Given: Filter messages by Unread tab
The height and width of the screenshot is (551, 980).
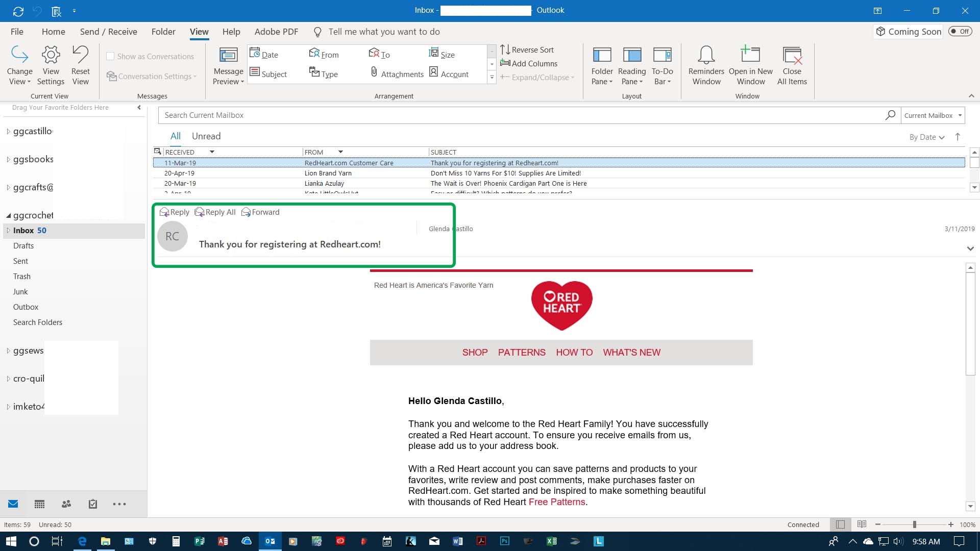Looking at the screenshot, I should (x=206, y=136).
